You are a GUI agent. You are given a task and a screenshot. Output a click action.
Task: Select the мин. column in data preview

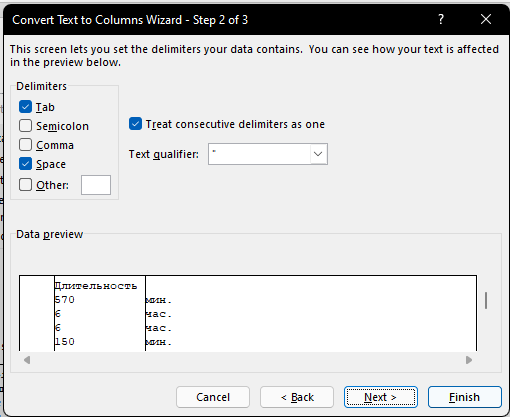point(311,313)
